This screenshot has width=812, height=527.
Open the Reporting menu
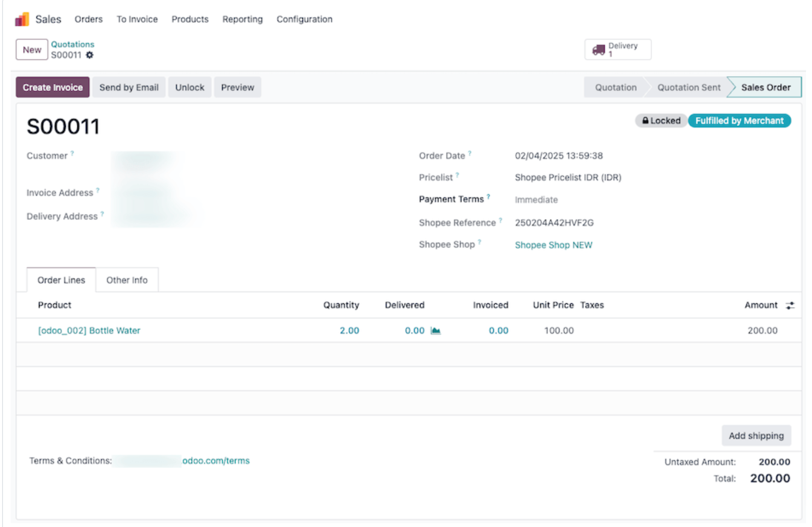click(243, 19)
